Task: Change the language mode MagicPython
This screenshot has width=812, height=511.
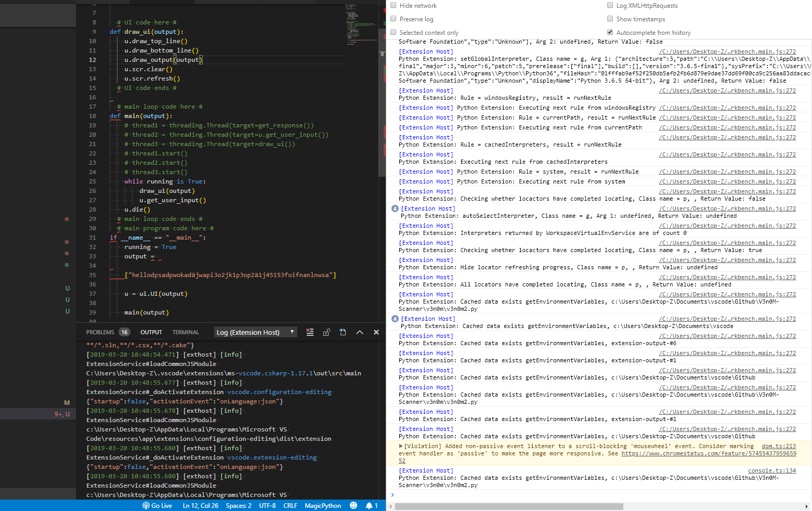Action: (323, 505)
